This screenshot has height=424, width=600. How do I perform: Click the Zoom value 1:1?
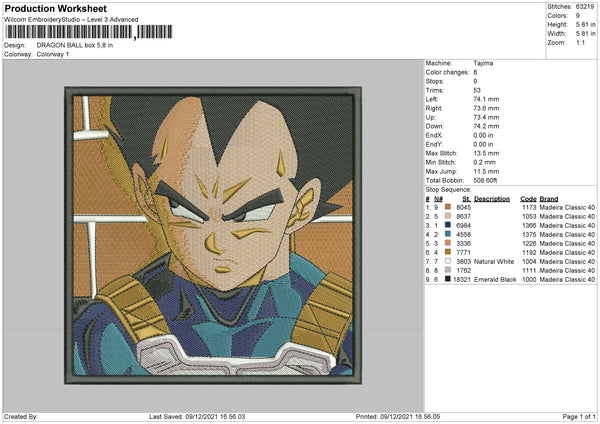tap(580, 42)
